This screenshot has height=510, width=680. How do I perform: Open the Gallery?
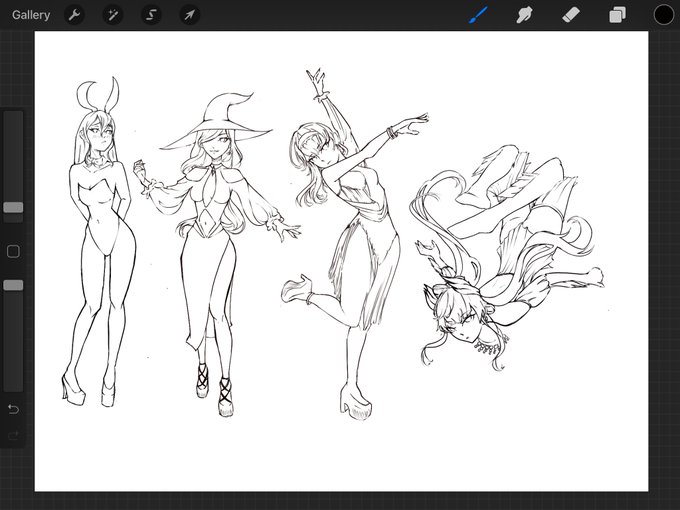31,15
